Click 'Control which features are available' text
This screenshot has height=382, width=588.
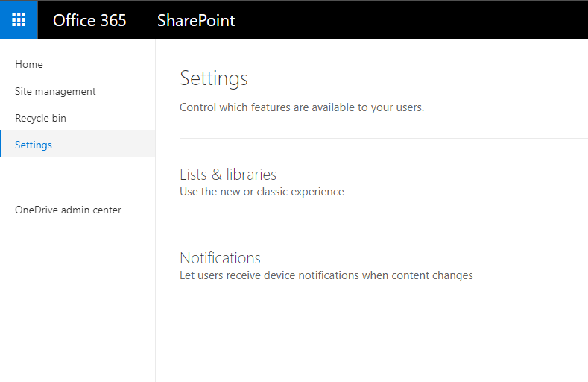pos(302,107)
